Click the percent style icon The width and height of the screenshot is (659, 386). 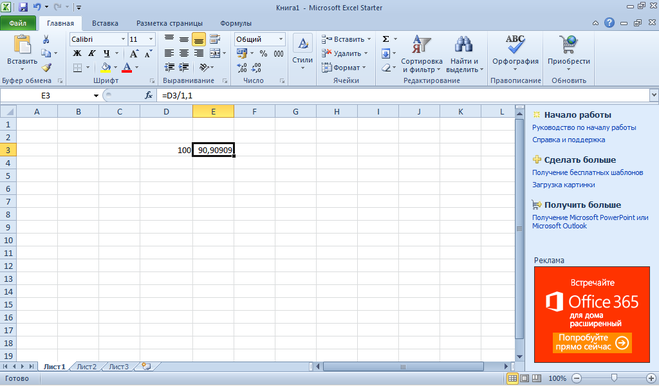(263, 54)
